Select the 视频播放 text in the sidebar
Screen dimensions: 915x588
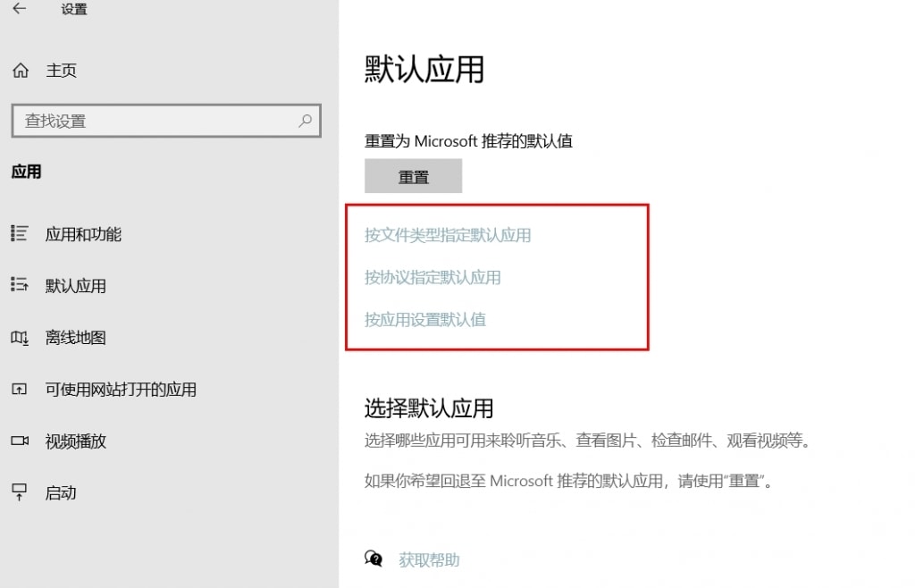(76, 441)
